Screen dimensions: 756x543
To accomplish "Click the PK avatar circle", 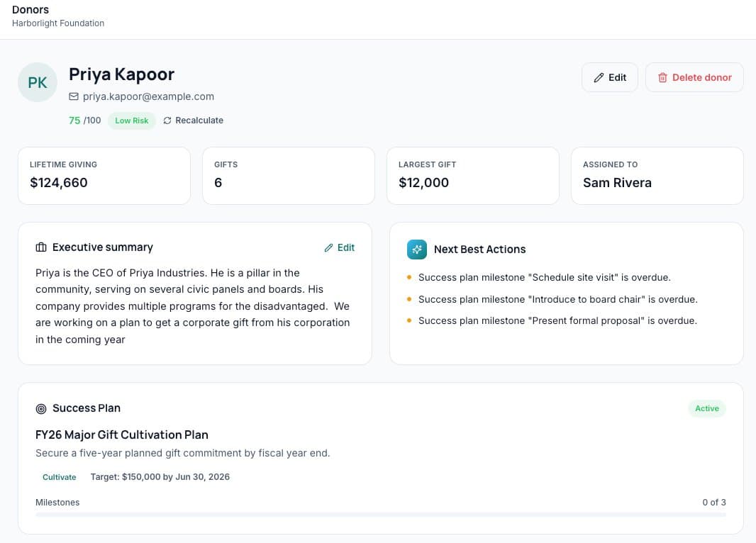I will pos(38,82).
